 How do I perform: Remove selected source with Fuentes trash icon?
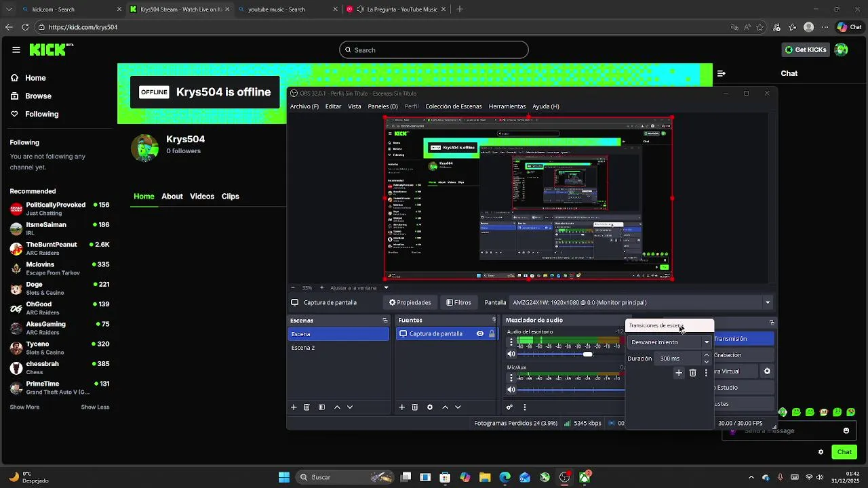(x=415, y=407)
